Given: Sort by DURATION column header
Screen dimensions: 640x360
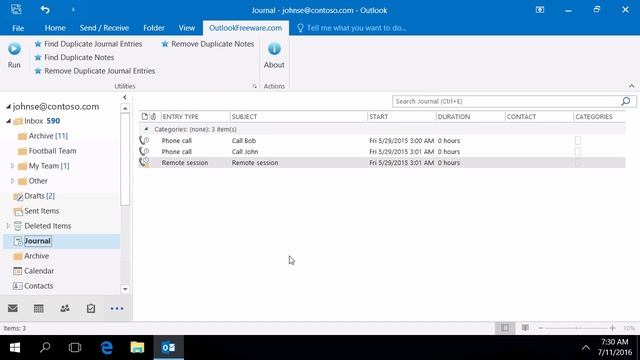Looking at the screenshot, I should point(470,117).
